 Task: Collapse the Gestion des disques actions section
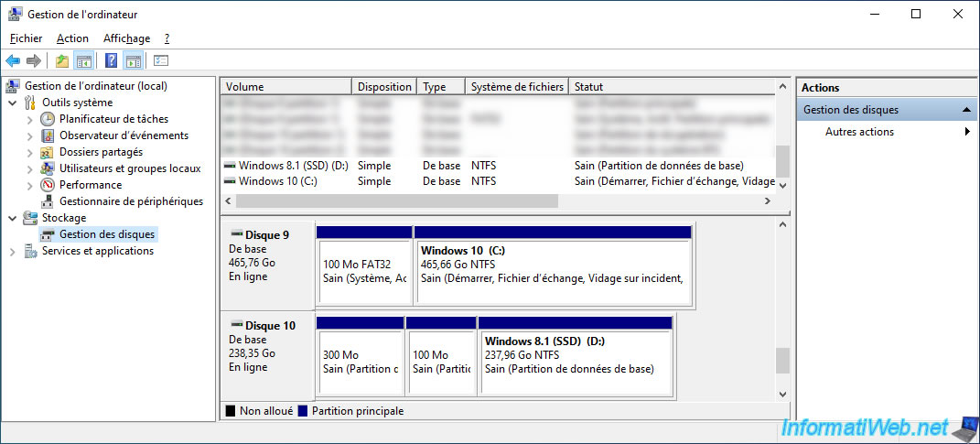click(x=966, y=110)
